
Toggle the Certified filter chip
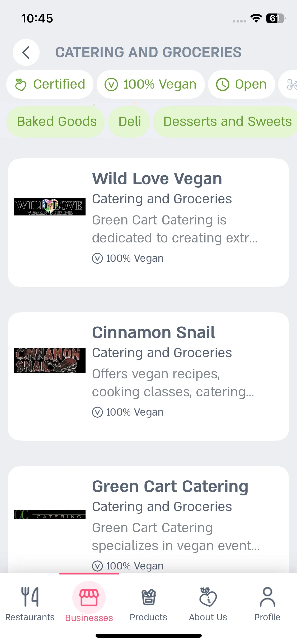pyautogui.click(x=50, y=85)
